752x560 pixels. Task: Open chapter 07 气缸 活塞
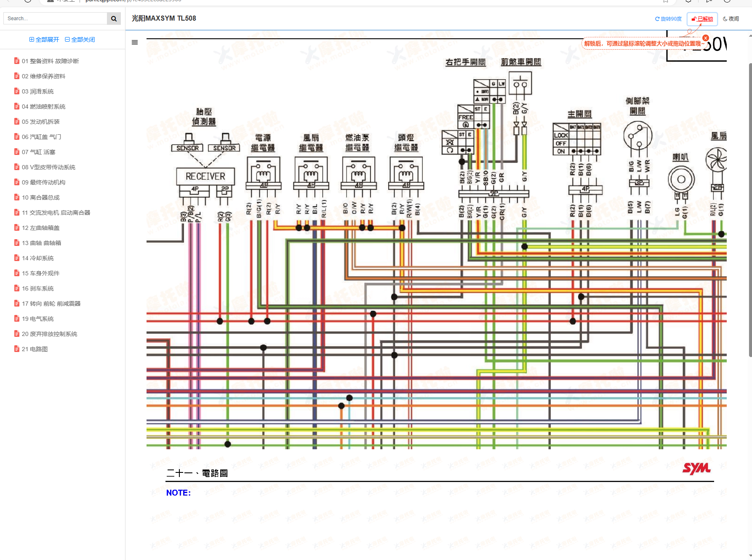click(38, 152)
